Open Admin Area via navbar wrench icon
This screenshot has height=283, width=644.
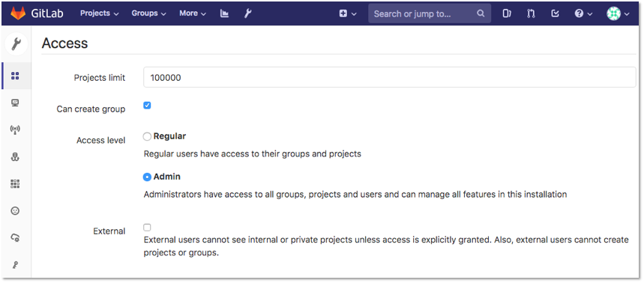247,13
